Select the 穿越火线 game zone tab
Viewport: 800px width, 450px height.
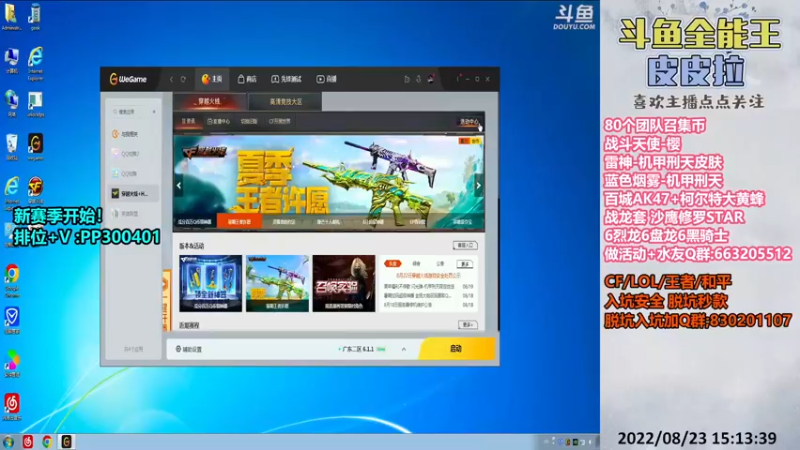(209, 102)
